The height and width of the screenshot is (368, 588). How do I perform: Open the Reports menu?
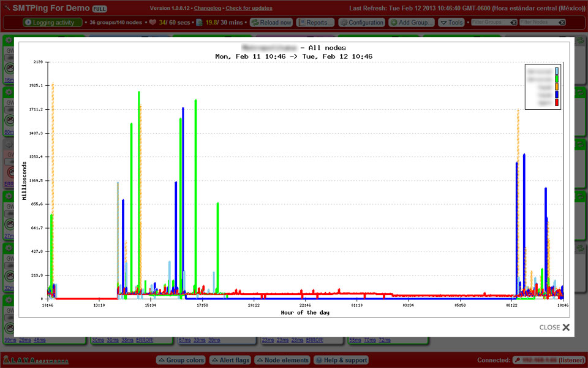[x=315, y=23]
